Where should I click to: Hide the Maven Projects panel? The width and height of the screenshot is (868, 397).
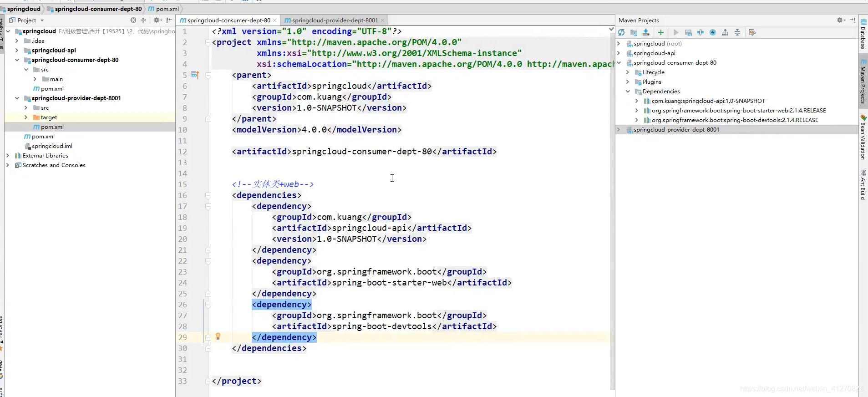[853, 20]
